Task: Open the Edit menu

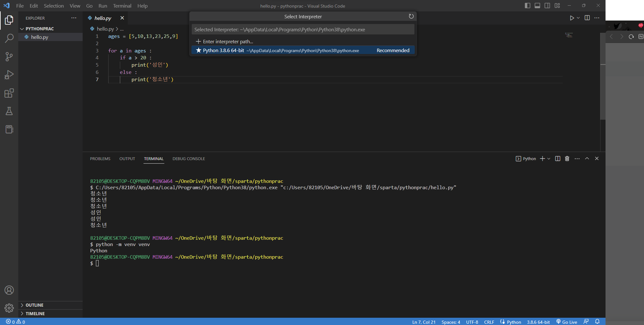Action: point(34,6)
